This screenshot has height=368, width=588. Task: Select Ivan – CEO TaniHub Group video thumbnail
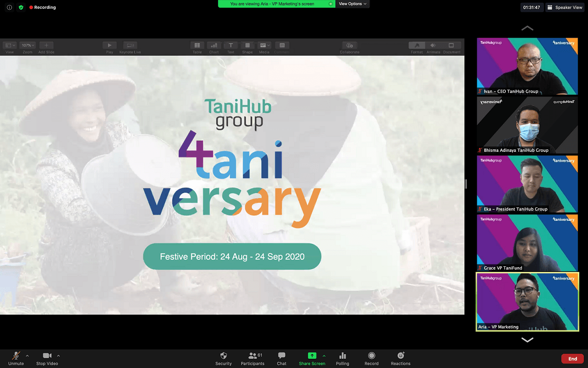pos(527,66)
